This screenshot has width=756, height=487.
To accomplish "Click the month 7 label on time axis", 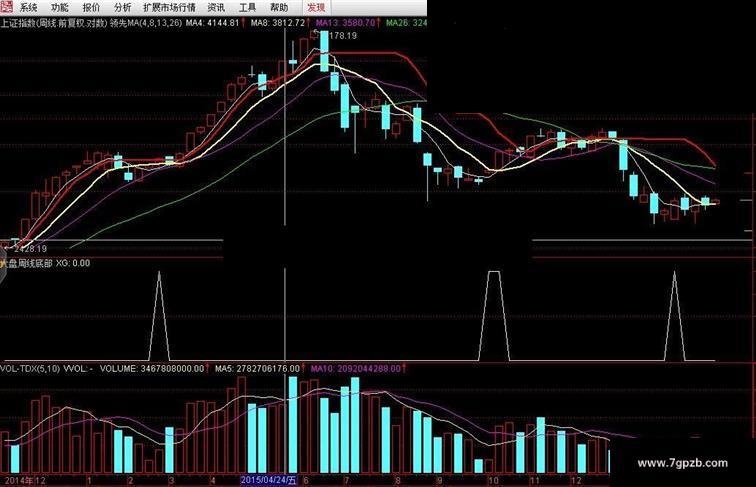I will pos(346,481).
